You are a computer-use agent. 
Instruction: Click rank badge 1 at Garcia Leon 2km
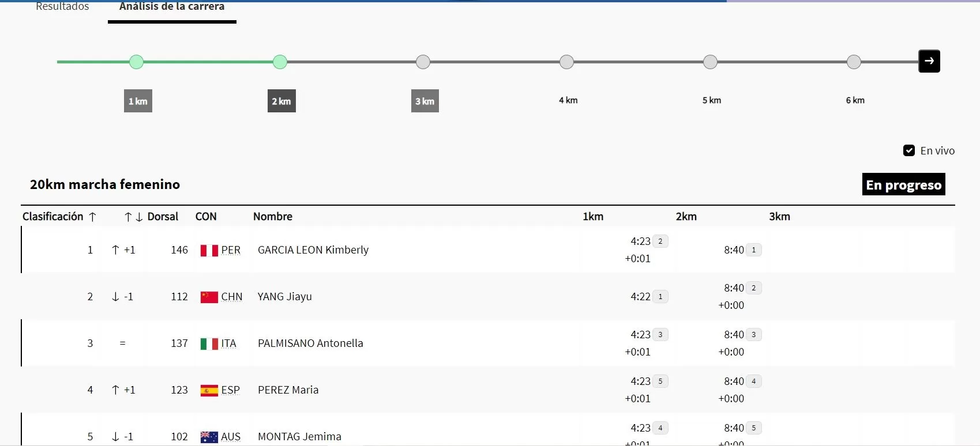[754, 250]
